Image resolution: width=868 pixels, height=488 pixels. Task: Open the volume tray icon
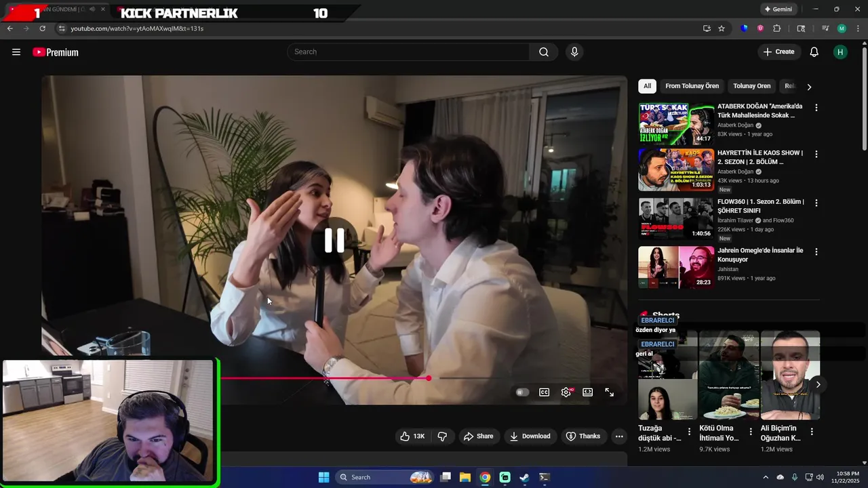point(820,477)
